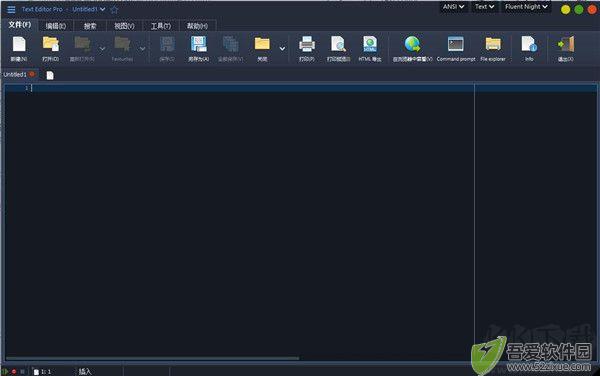Click the red close window button

pyautogui.click(x=592, y=10)
